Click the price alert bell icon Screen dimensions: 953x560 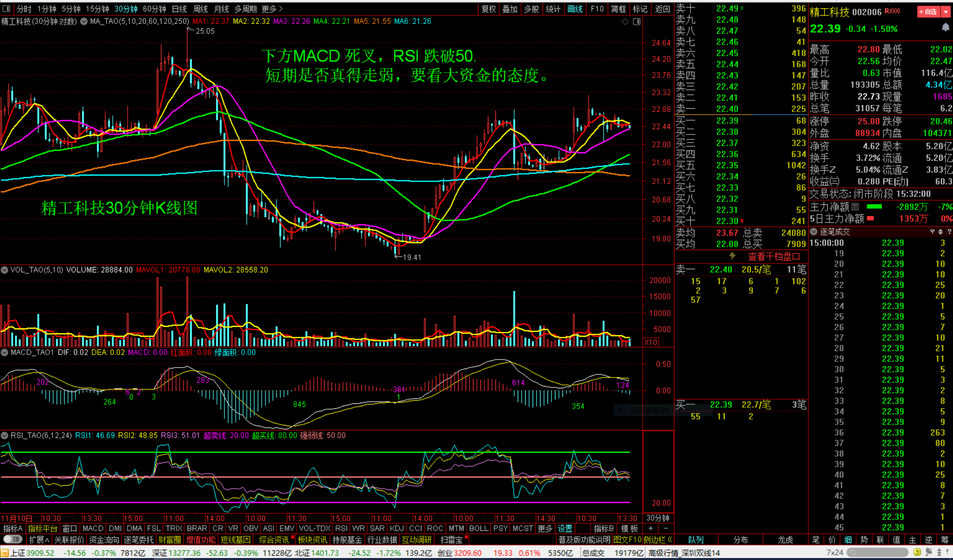pyautogui.click(x=946, y=28)
